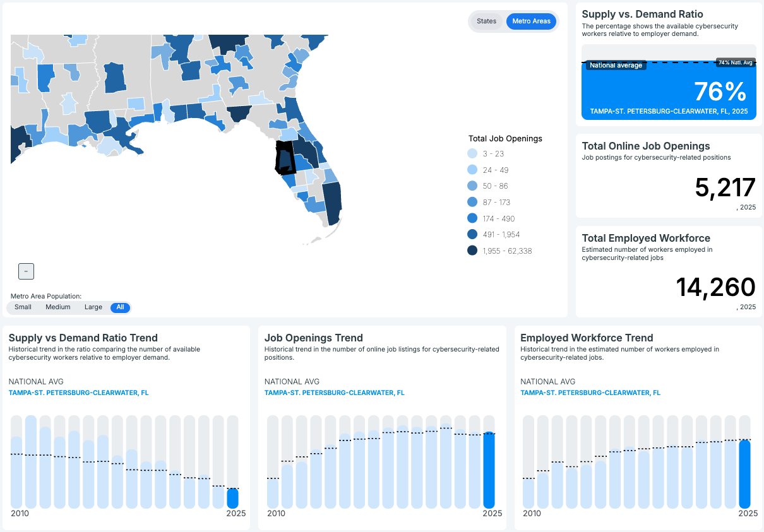Click the 2010 bar in Job Openings Trend
Screen dimensions: 764x532
pos(273,492)
